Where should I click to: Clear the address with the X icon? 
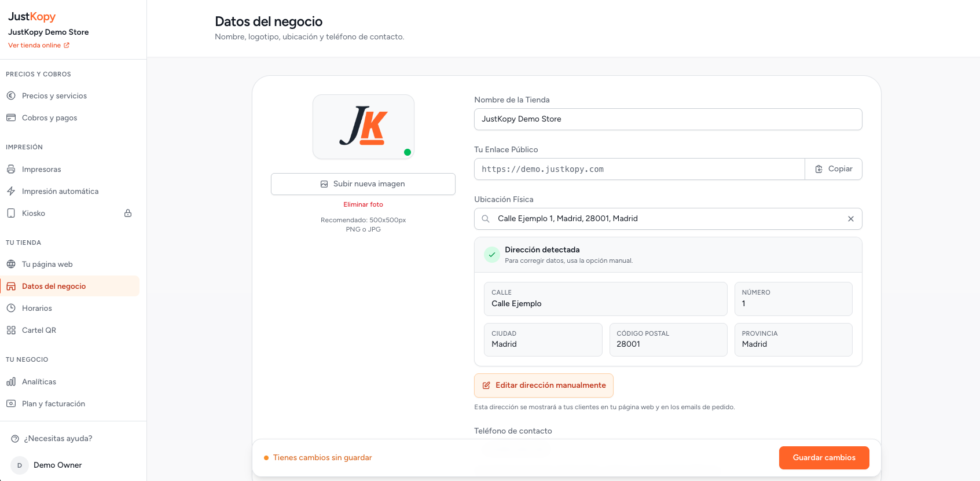[x=851, y=219]
